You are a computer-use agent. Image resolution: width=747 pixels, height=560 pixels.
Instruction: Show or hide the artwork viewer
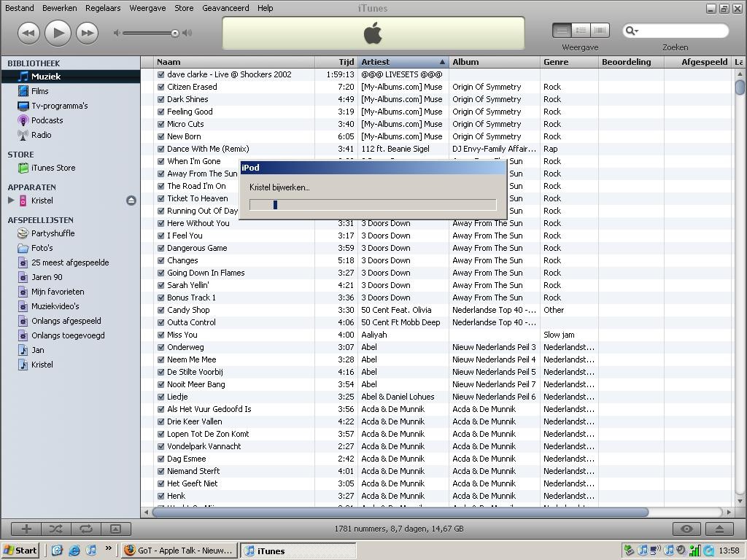[116, 529]
